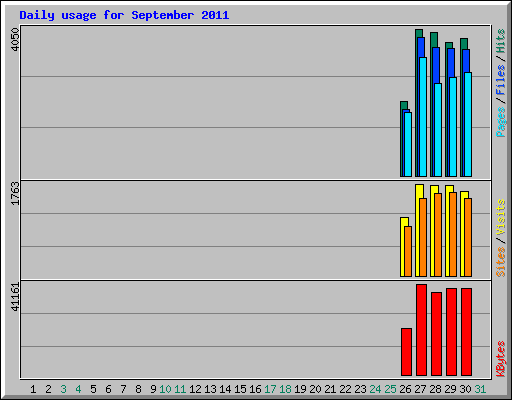Click day 9 on the x-axis

point(153,389)
